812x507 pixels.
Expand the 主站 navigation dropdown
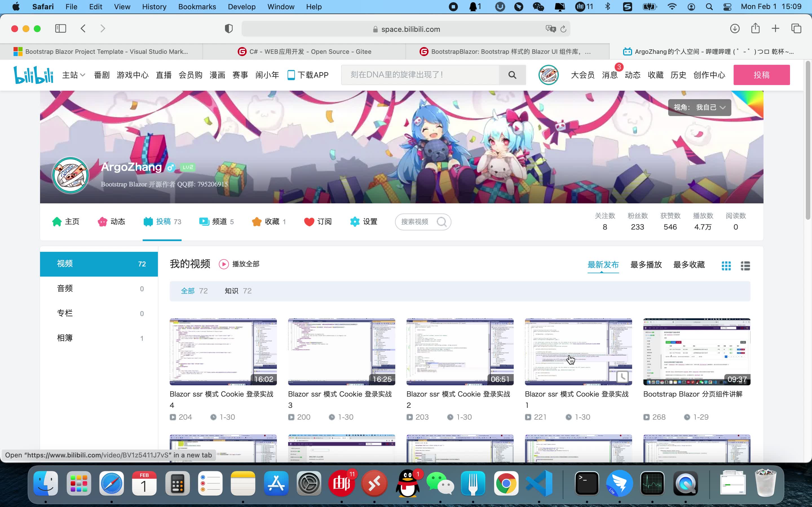click(x=73, y=75)
